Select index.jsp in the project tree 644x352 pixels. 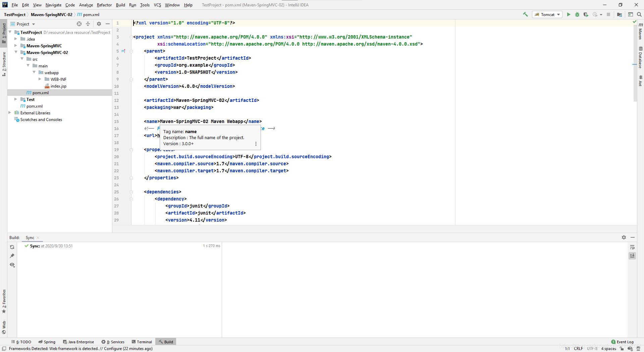click(58, 86)
